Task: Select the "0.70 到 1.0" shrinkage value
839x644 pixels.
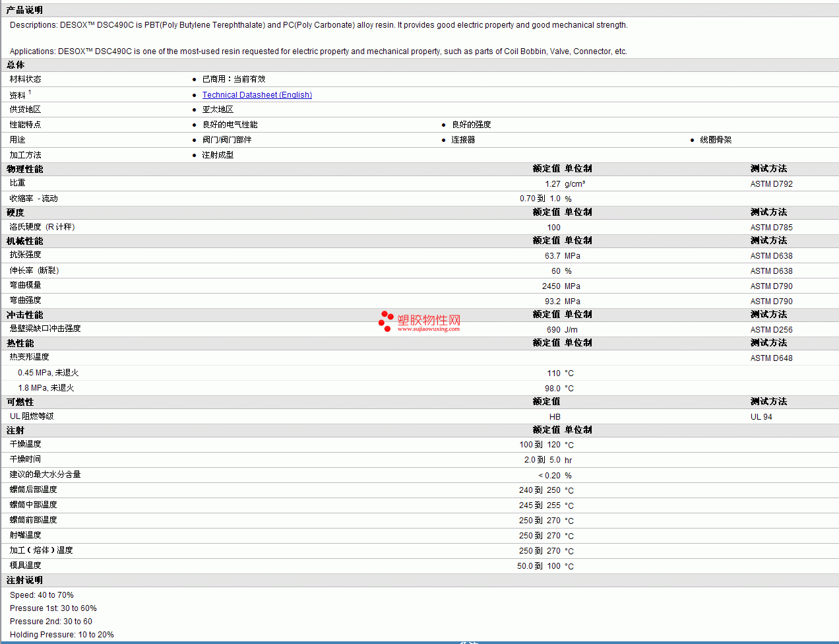Action: pos(540,199)
